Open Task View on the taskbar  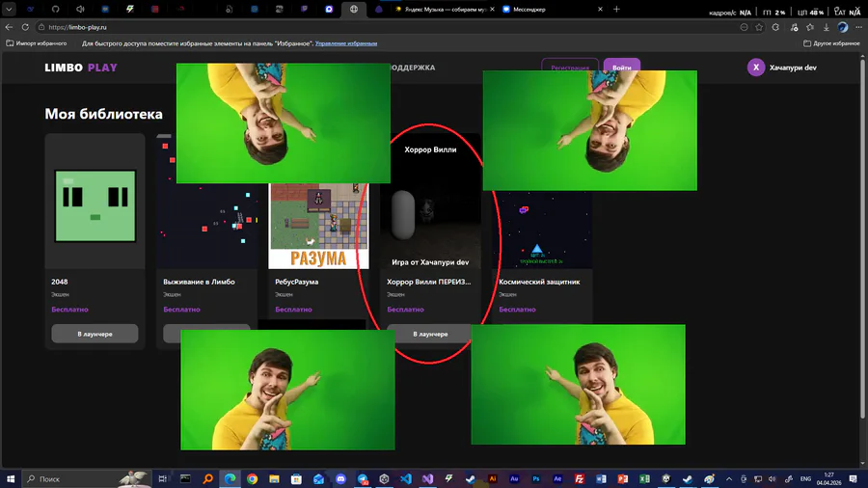point(162,478)
